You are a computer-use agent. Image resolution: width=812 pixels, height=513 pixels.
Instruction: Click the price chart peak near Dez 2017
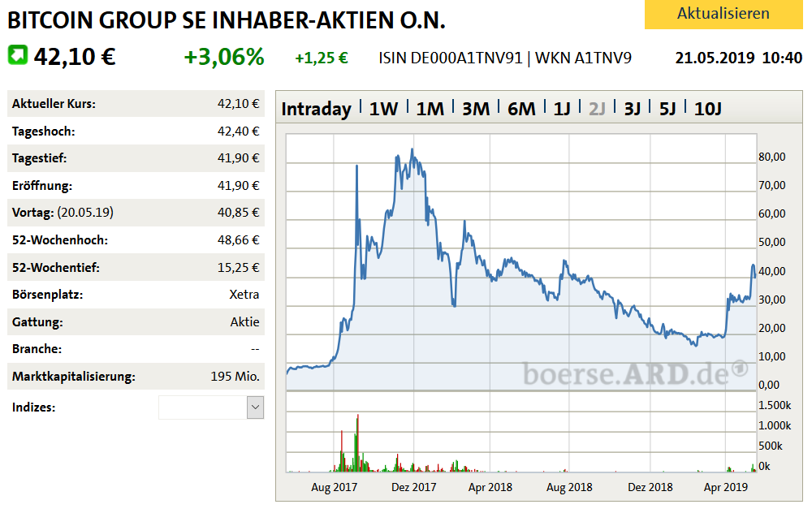coord(412,150)
